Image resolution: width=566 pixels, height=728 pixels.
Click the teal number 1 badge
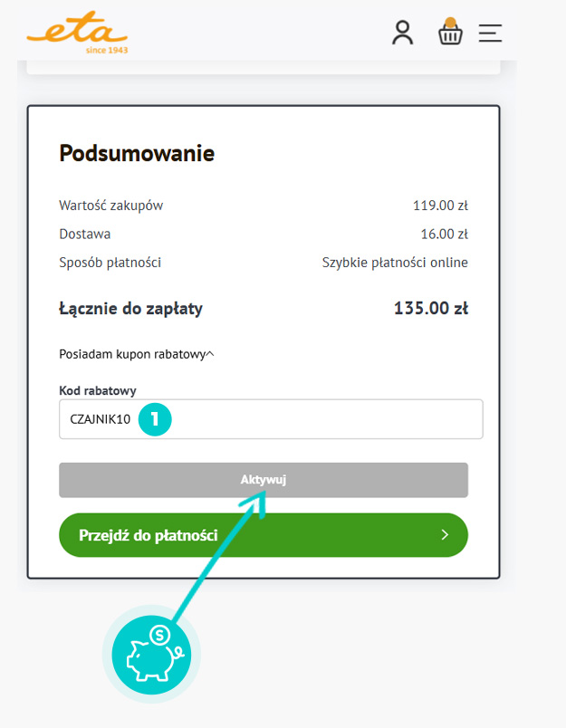[x=156, y=419]
